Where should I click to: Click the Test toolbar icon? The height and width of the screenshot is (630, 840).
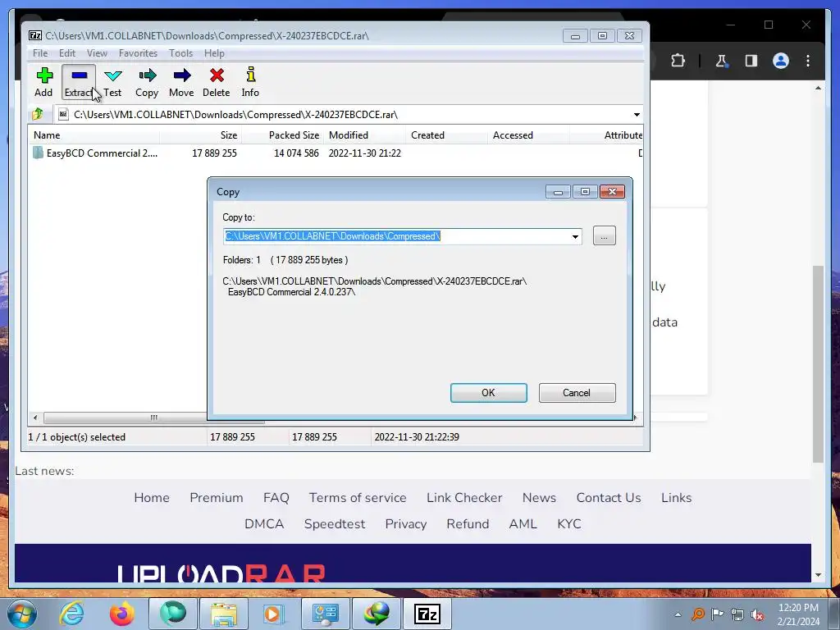pyautogui.click(x=112, y=82)
